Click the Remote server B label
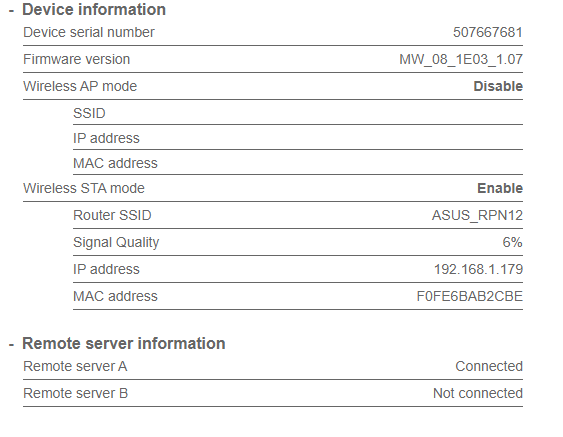 75,393
